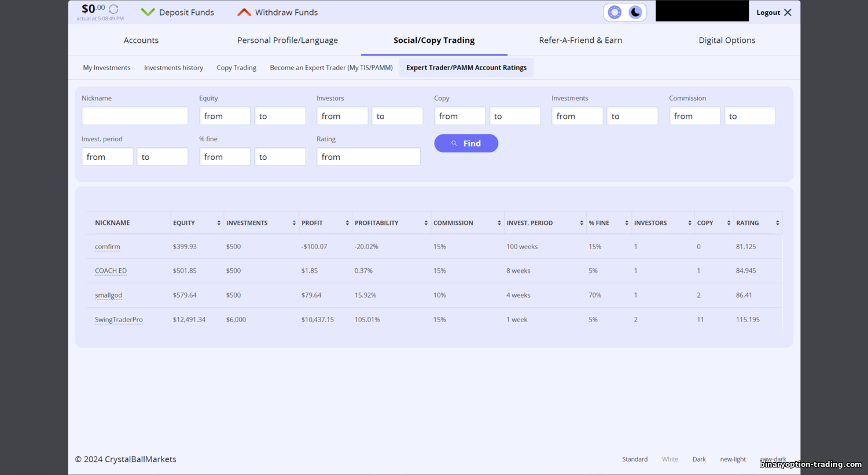Click the Logout X icon
The height and width of the screenshot is (475, 868).
coord(788,12)
